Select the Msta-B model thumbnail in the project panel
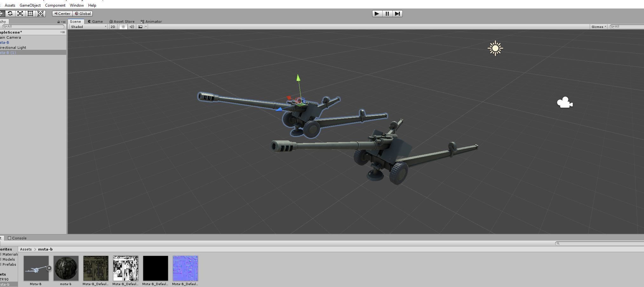644x287 pixels. tap(36, 268)
